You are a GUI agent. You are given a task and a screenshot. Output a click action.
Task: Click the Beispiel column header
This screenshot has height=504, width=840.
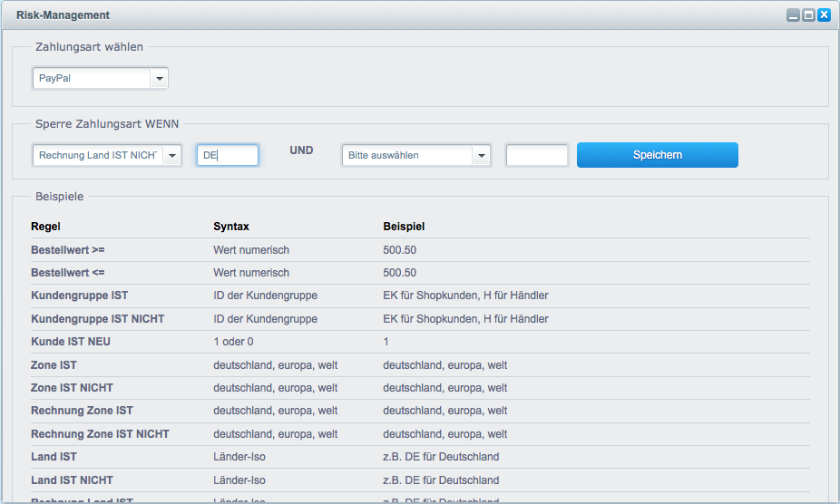[x=404, y=227]
